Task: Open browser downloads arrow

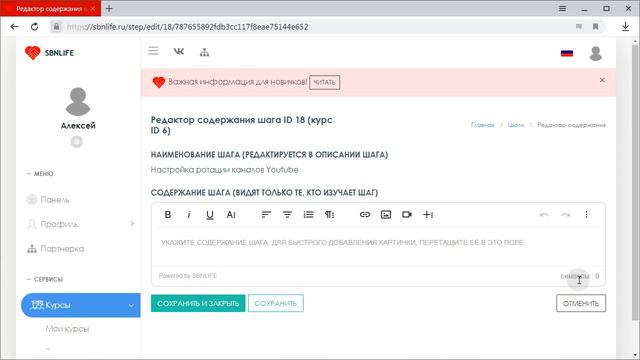Action: click(625, 27)
